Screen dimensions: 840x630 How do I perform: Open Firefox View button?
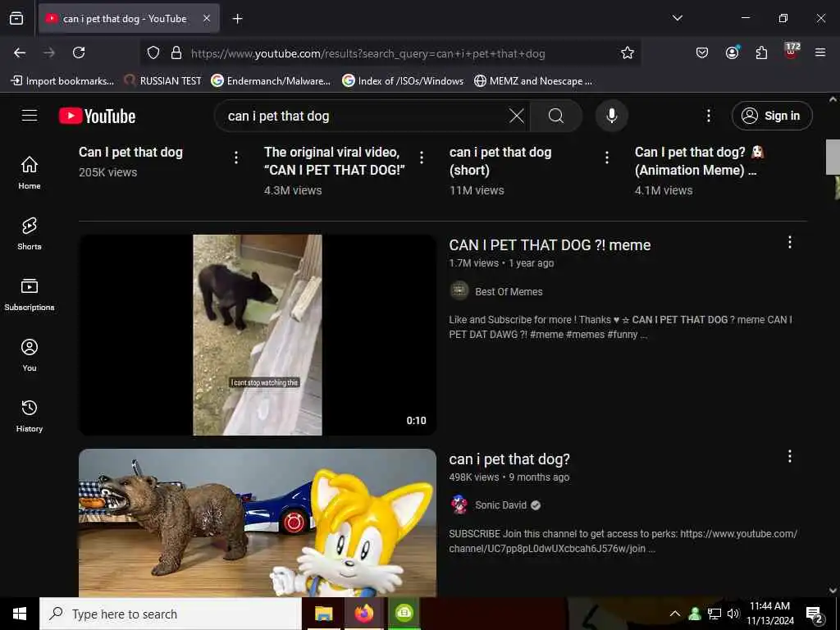pos(16,19)
